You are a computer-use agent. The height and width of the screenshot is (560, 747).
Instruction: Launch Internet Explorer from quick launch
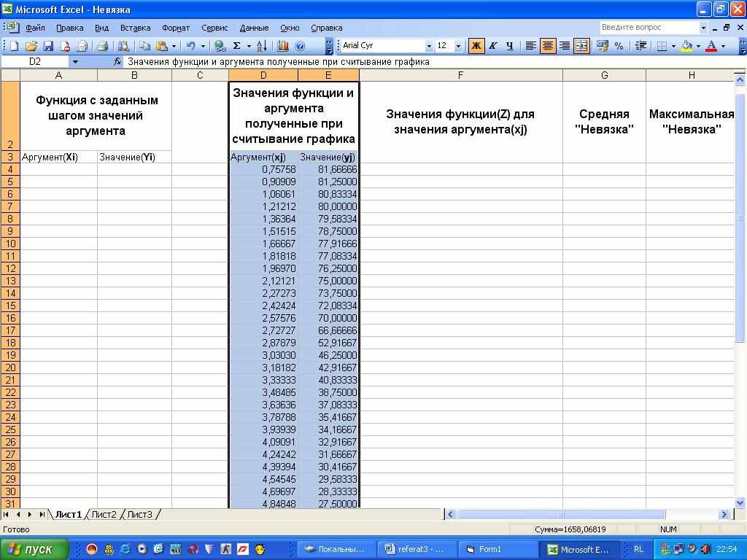[125, 549]
